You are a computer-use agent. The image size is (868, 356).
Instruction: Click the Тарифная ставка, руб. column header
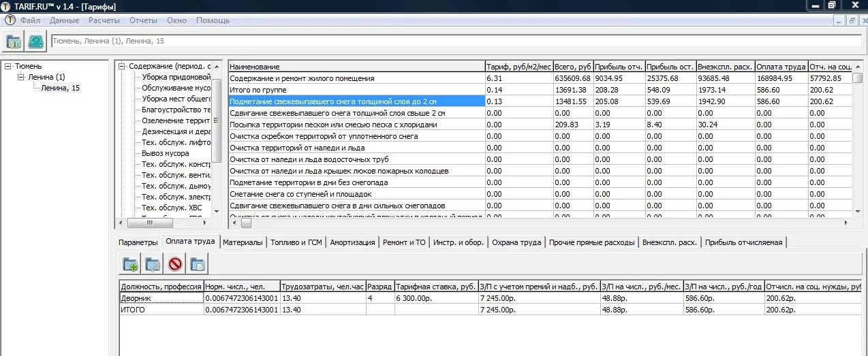436,287
